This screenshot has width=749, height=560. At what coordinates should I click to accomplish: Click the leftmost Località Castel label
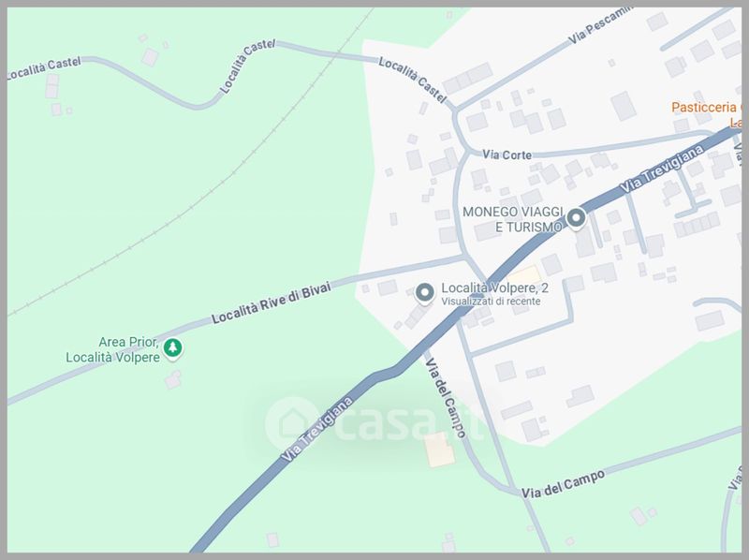pyautogui.click(x=44, y=67)
